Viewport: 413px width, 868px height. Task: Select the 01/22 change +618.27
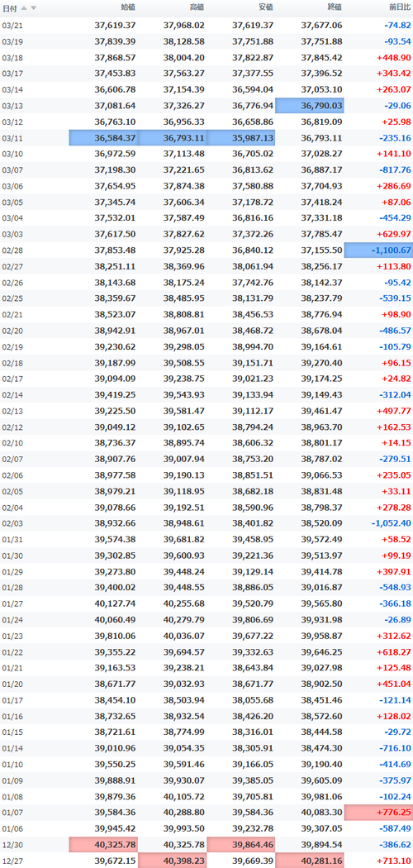point(394,651)
